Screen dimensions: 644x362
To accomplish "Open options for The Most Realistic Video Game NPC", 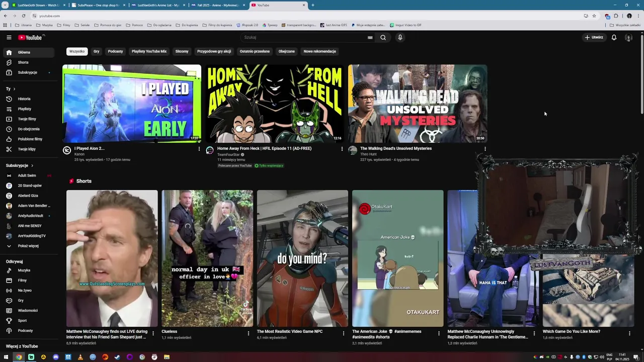I will (344, 333).
